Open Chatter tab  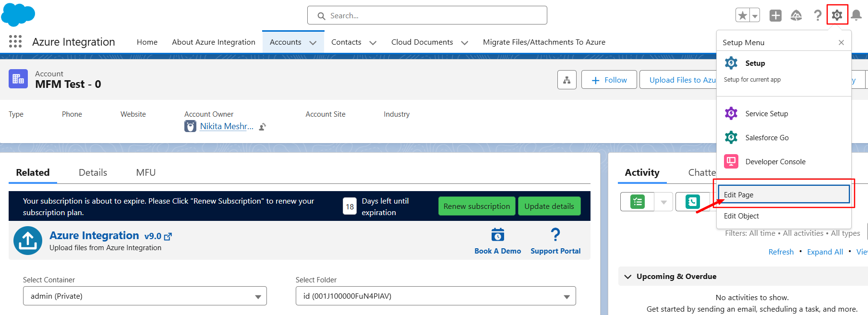coord(702,172)
